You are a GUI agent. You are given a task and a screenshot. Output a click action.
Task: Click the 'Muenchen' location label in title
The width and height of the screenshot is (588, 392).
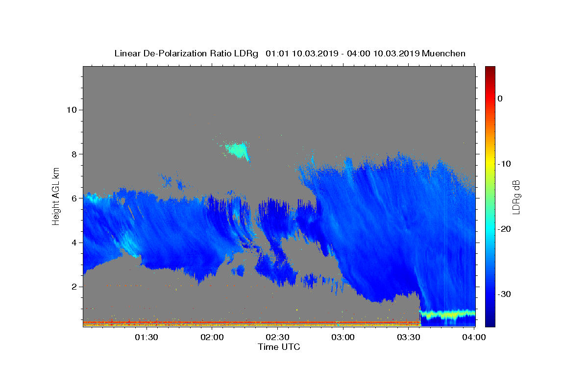click(443, 53)
